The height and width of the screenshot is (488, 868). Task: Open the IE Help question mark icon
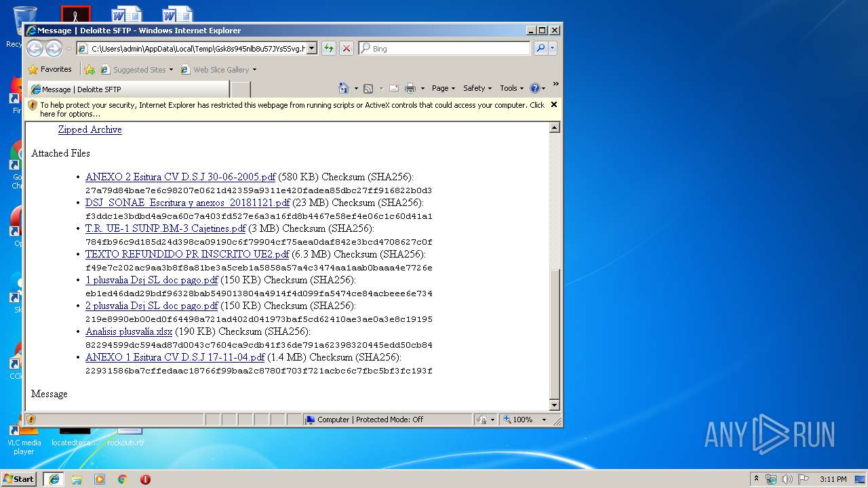pyautogui.click(x=534, y=88)
